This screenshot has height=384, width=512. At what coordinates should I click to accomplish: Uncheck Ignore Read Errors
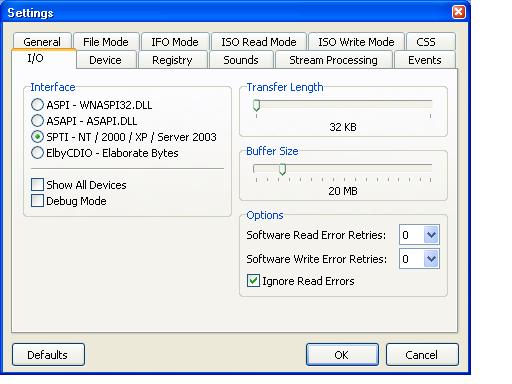[253, 281]
